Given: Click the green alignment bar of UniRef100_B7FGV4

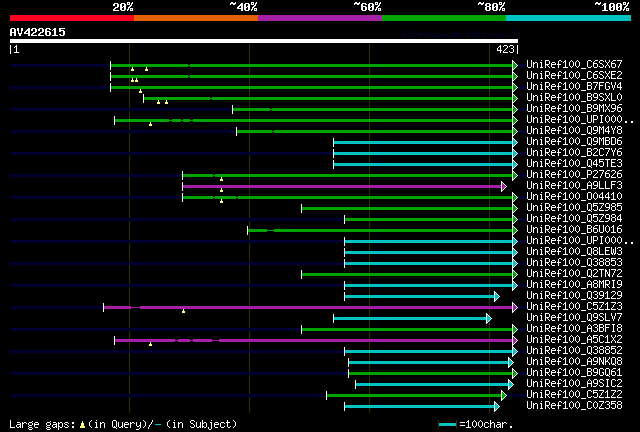Looking at the screenshot, I should 311,87.
